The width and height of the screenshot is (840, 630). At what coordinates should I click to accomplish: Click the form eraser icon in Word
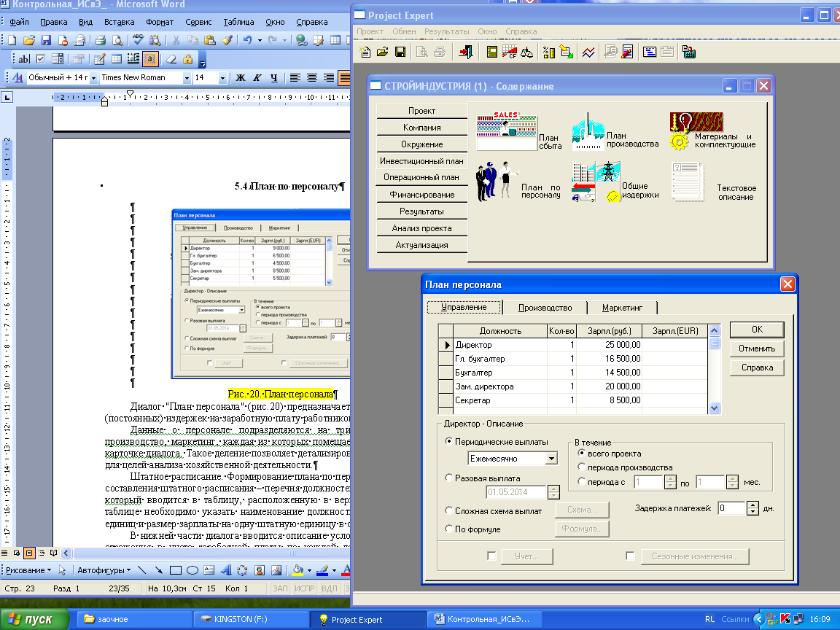[171, 59]
